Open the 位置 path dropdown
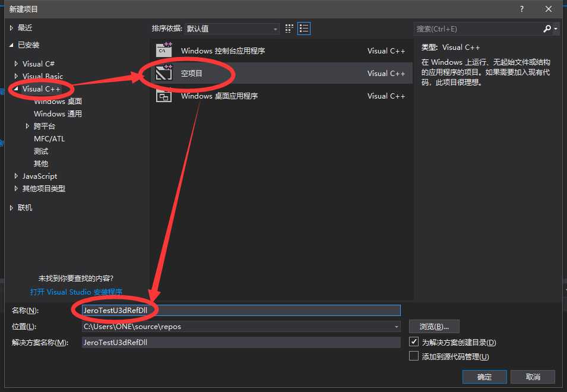The height and width of the screenshot is (392, 567). click(x=397, y=327)
